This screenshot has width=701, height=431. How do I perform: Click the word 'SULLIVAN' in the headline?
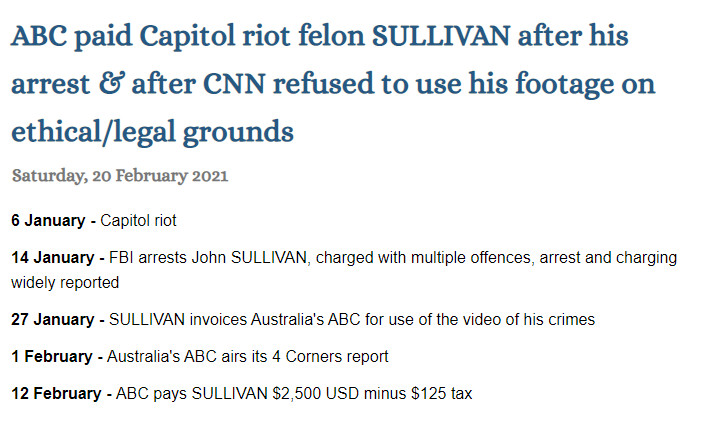(x=441, y=36)
